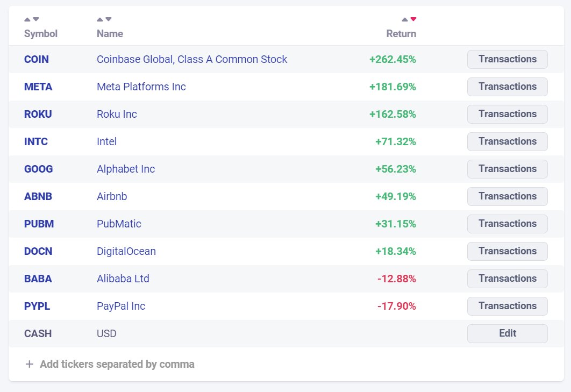
Task: Click the Name column header
Action: [110, 33]
